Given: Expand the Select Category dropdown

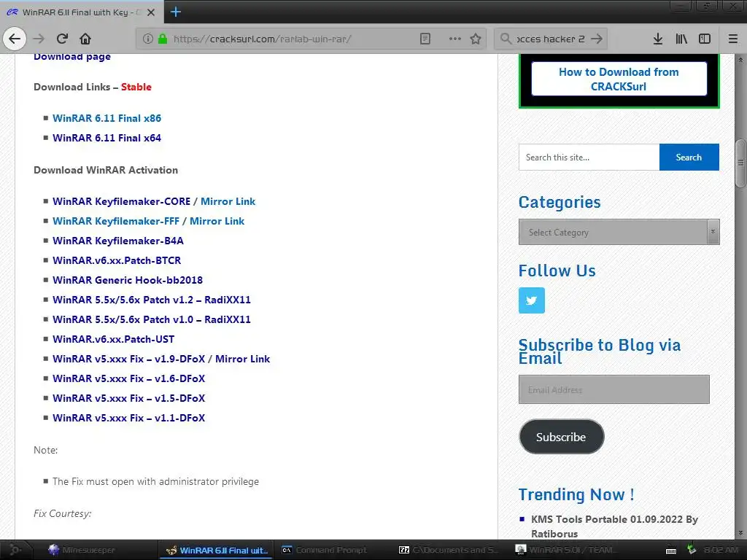Looking at the screenshot, I should pos(619,232).
